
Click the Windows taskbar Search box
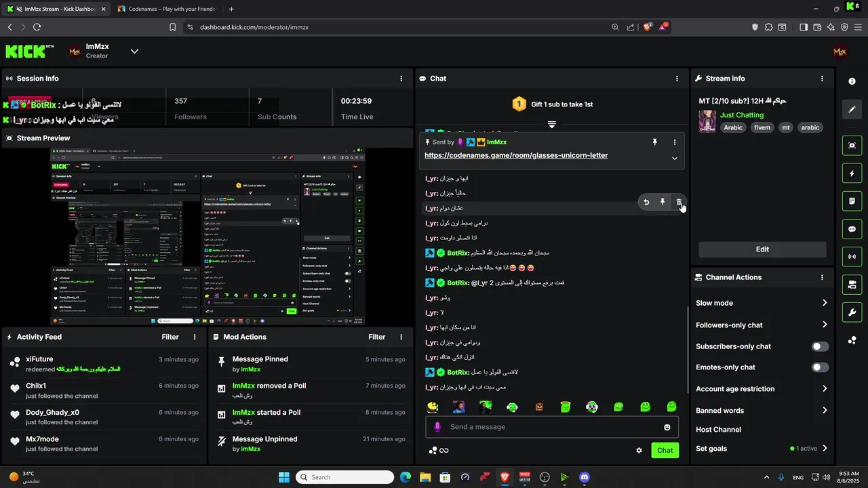click(344, 477)
